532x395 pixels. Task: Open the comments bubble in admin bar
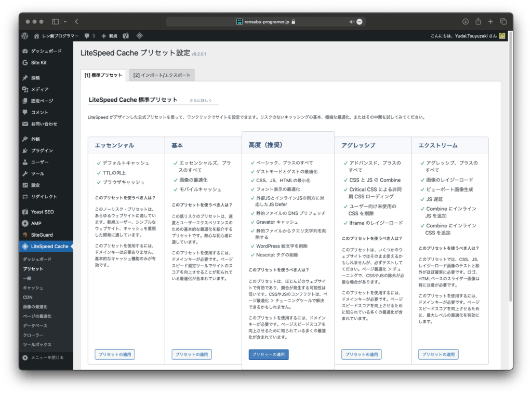(x=89, y=36)
